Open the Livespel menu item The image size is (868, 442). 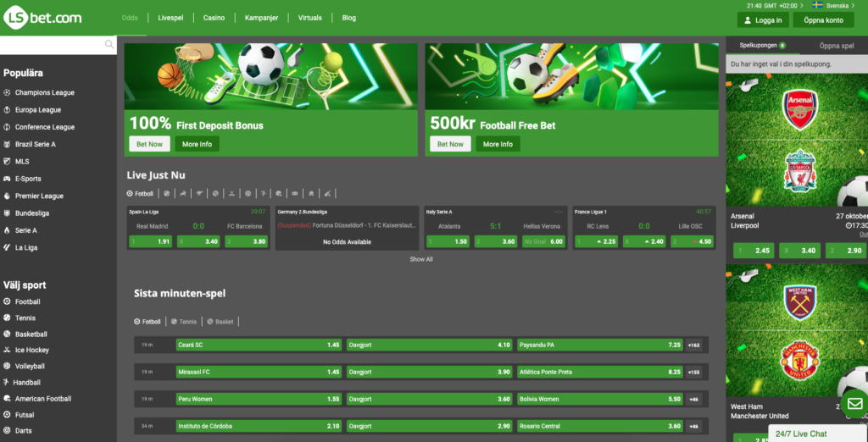click(170, 18)
